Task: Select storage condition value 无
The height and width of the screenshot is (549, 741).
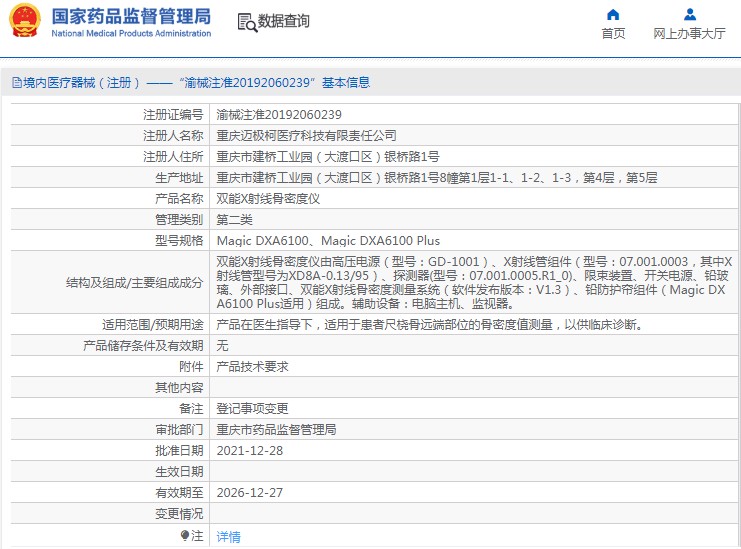Action: (222, 346)
